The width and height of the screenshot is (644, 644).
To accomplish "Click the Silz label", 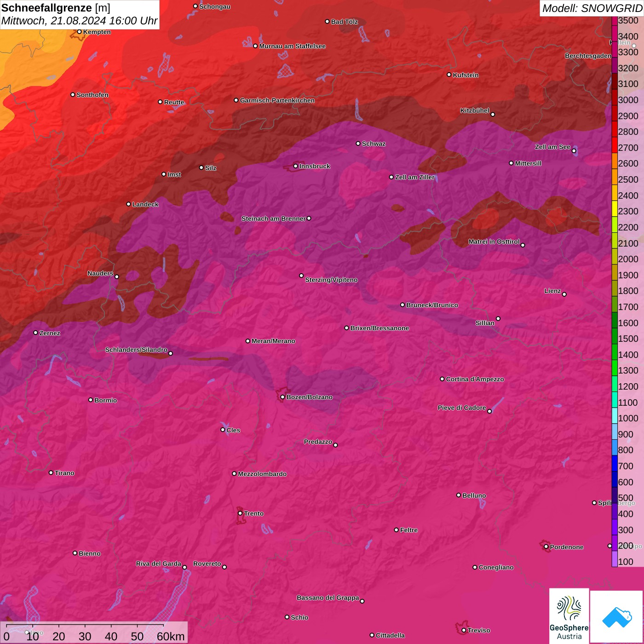I will [211, 168].
